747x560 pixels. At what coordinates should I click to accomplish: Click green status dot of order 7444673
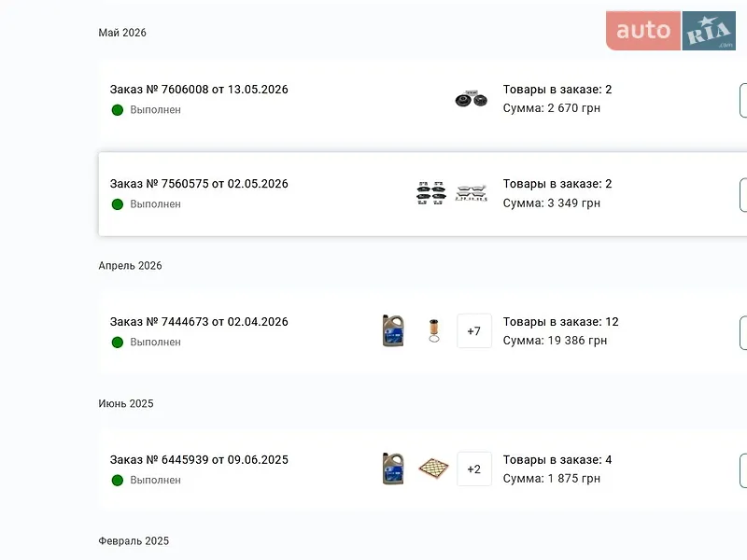tap(118, 343)
